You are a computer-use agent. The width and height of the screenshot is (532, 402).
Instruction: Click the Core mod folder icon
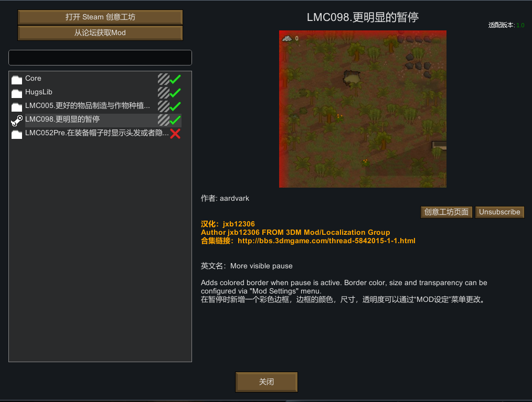pyautogui.click(x=17, y=80)
